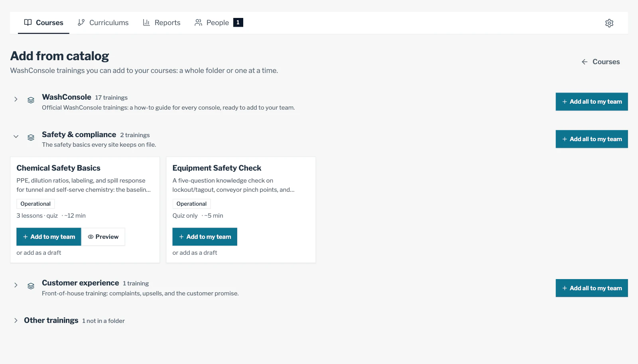Click the Equipment Safety Check card title
Viewport: 638px width, 364px height.
click(x=217, y=168)
